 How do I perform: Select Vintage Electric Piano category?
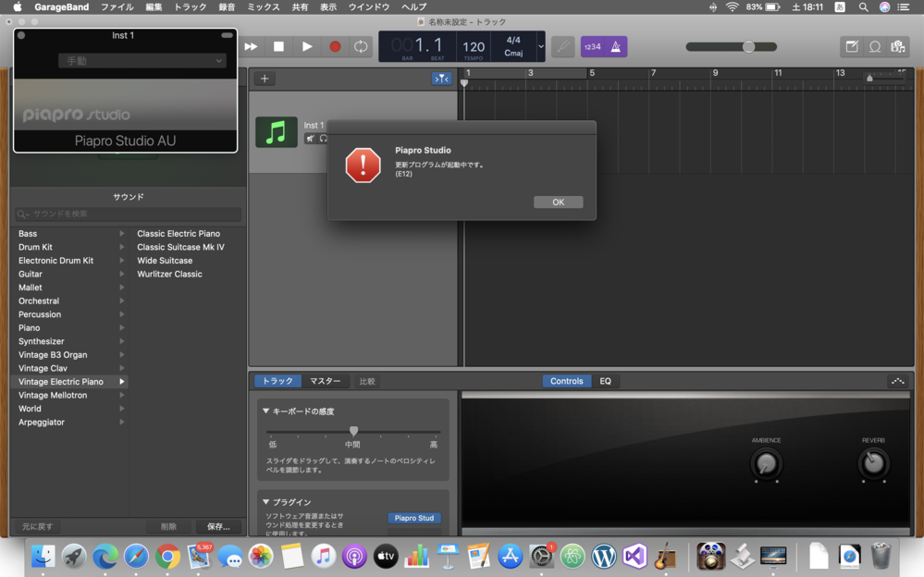click(70, 382)
